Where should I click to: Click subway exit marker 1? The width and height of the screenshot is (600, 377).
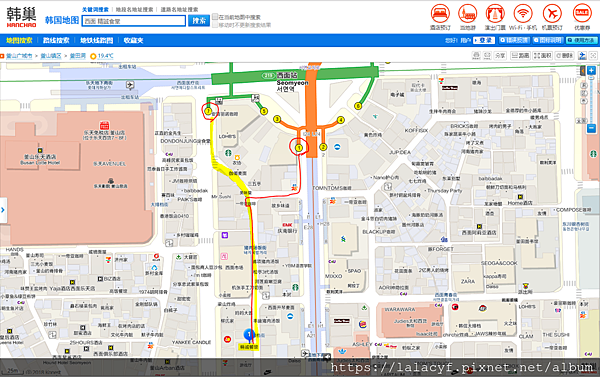pos(299,147)
